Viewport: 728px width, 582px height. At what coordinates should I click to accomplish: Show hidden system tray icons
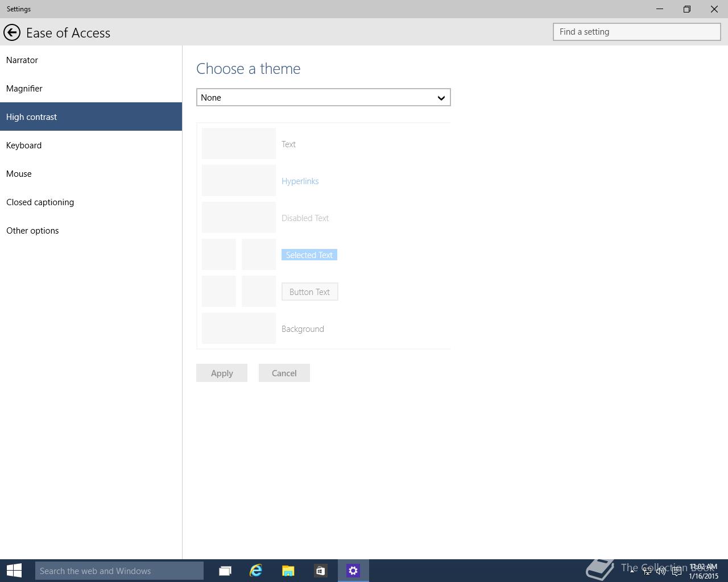coord(632,571)
